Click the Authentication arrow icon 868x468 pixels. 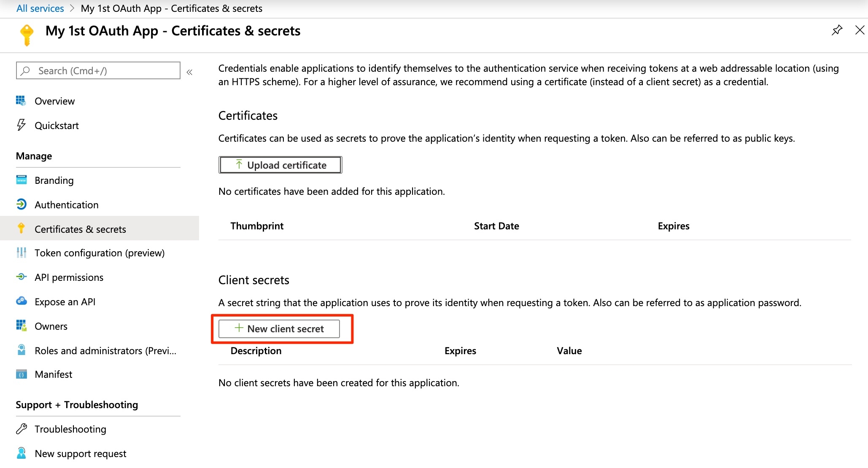pyautogui.click(x=21, y=204)
